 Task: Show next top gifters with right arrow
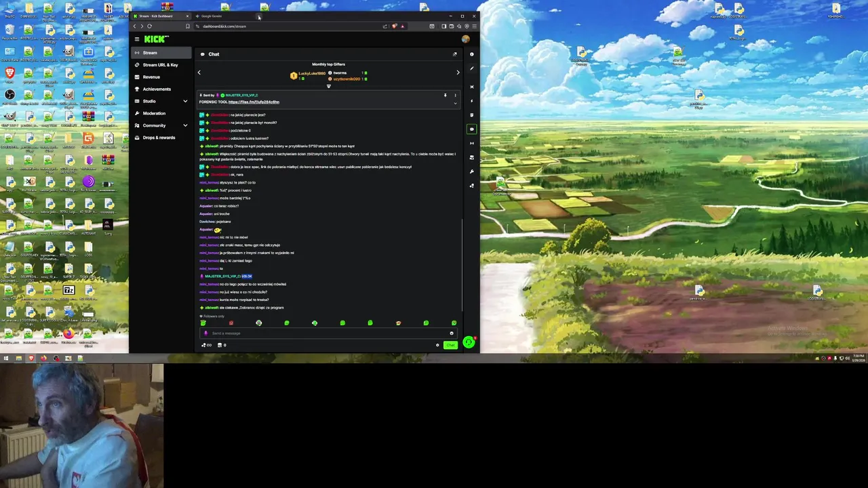[458, 73]
